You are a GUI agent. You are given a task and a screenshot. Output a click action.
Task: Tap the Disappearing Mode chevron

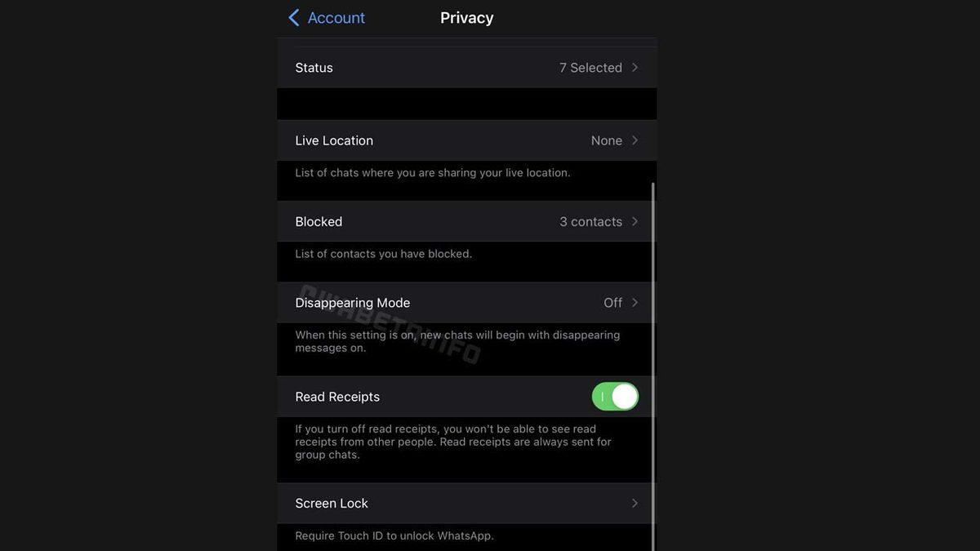coord(635,303)
